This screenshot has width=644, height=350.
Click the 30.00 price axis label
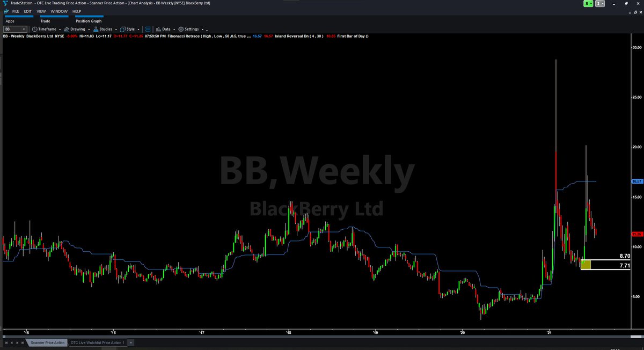(x=638, y=47)
